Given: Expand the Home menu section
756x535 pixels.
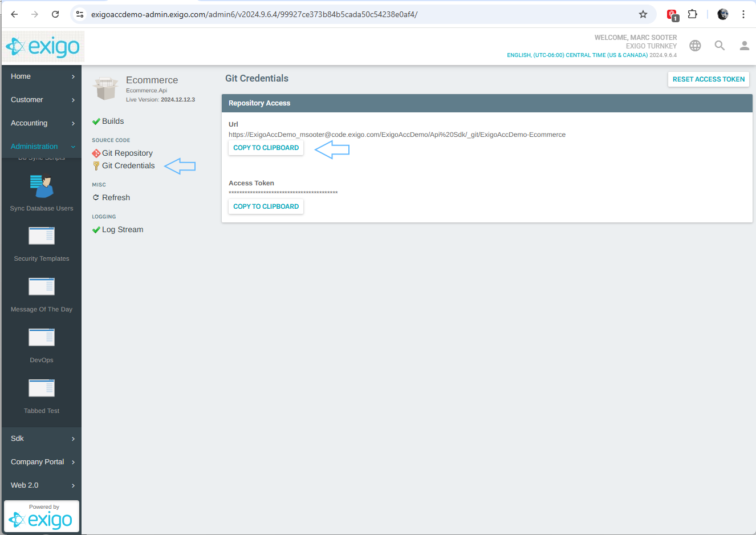Looking at the screenshot, I should [x=41, y=76].
